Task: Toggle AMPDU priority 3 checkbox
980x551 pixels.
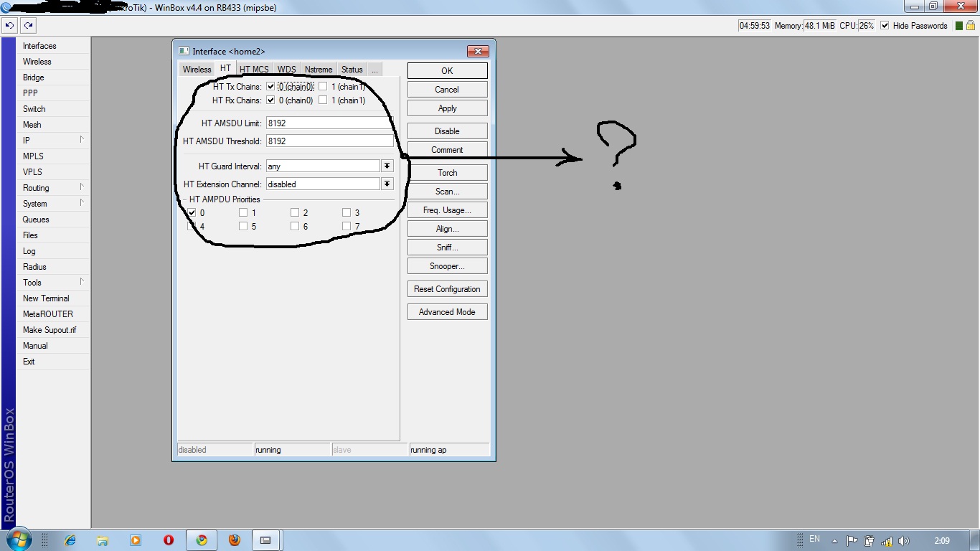Action: (x=347, y=212)
